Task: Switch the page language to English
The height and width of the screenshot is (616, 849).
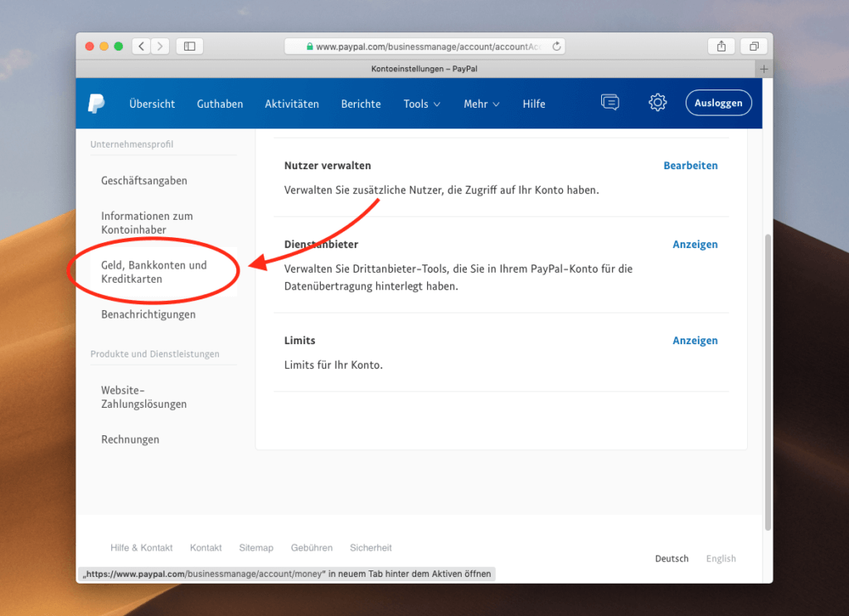Action: pyautogui.click(x=720, y=558)
